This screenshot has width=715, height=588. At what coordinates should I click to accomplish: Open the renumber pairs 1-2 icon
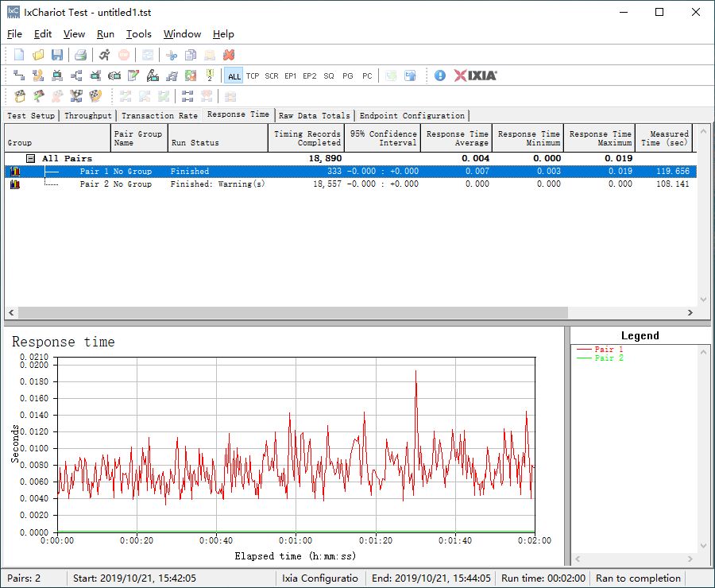pos(210,75)
